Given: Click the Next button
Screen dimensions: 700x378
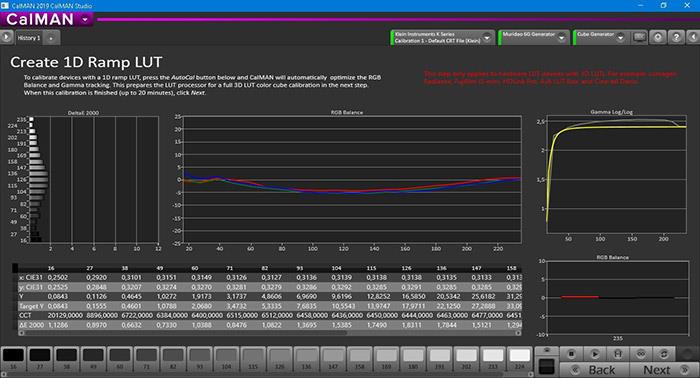Looking at the screenshot, I should [x=664, y=370].
